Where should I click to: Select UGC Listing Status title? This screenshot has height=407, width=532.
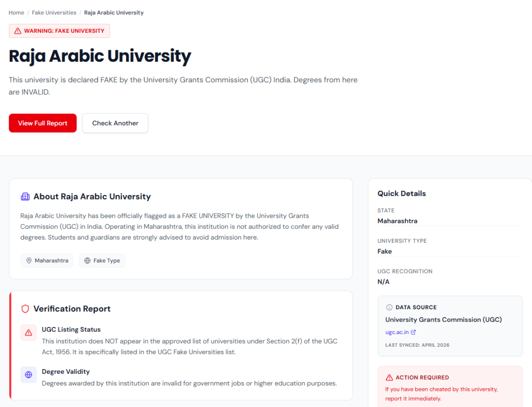point(71,329)
